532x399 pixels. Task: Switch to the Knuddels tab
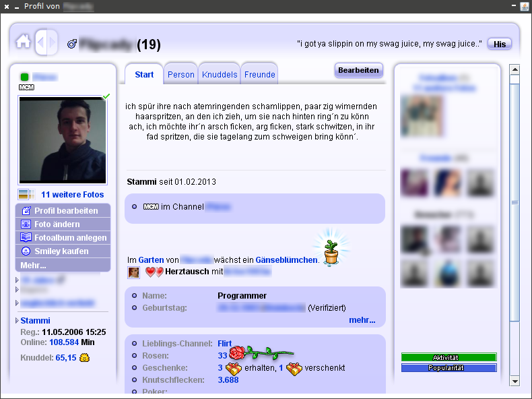pos(220,74)
